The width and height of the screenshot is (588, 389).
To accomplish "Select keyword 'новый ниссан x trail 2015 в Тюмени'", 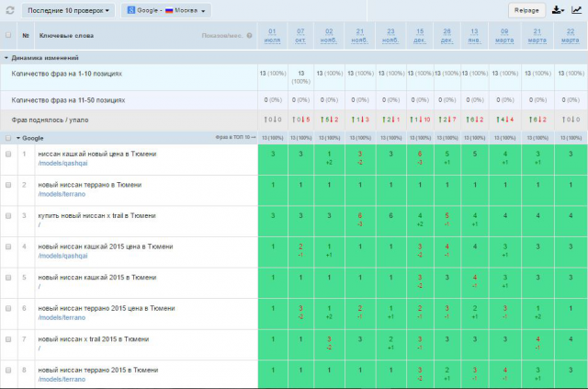I will pyautogui.click(x=94, y=339).
